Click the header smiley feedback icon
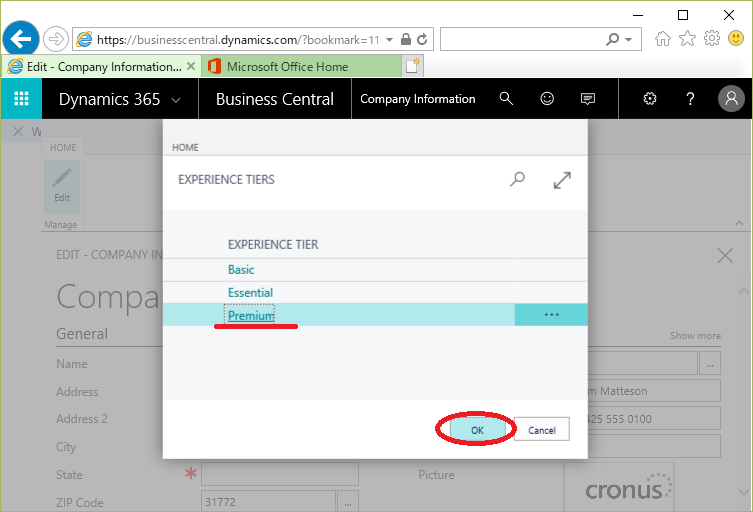 [x=547, y=98]
